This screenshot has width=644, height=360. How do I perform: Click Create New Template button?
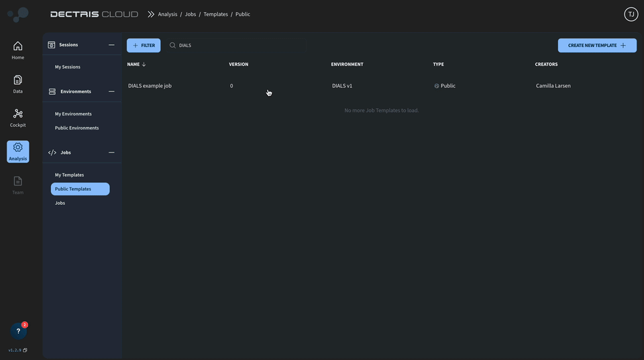pos(597,46)
